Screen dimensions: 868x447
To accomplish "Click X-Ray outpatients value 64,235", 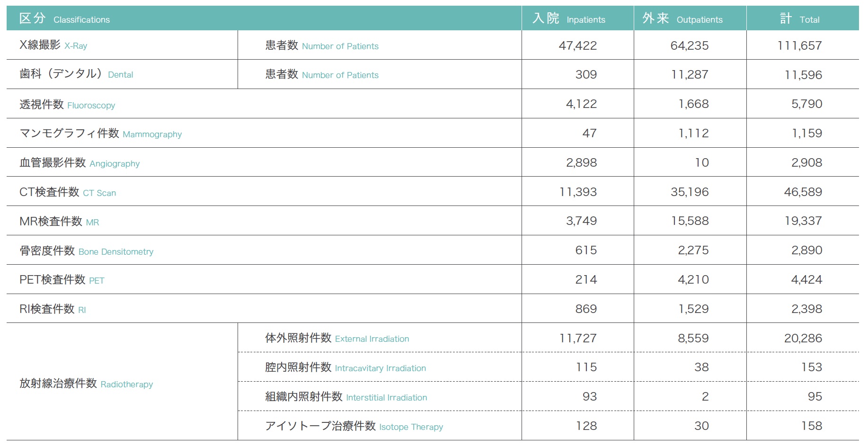I will [690, 46].
